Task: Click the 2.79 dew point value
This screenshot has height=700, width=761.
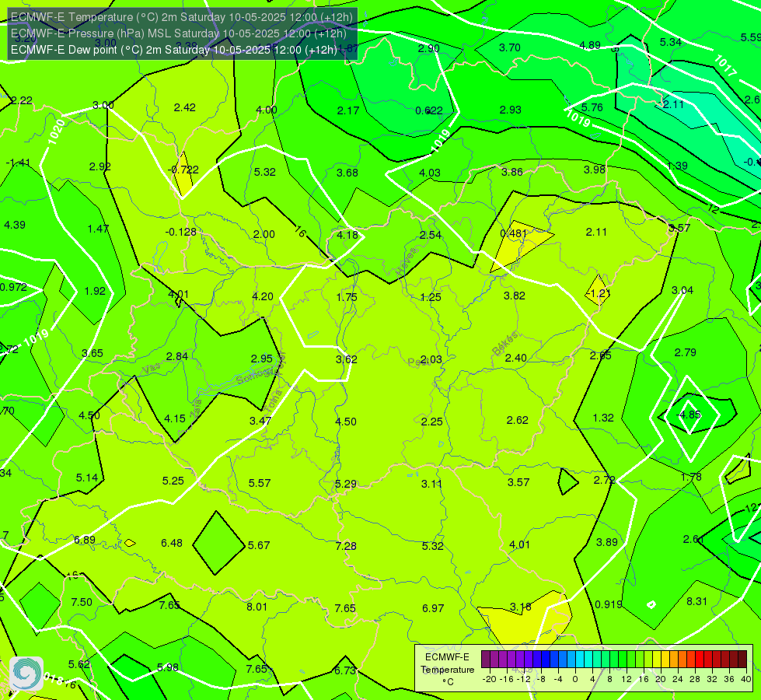Action: (686, 352)
